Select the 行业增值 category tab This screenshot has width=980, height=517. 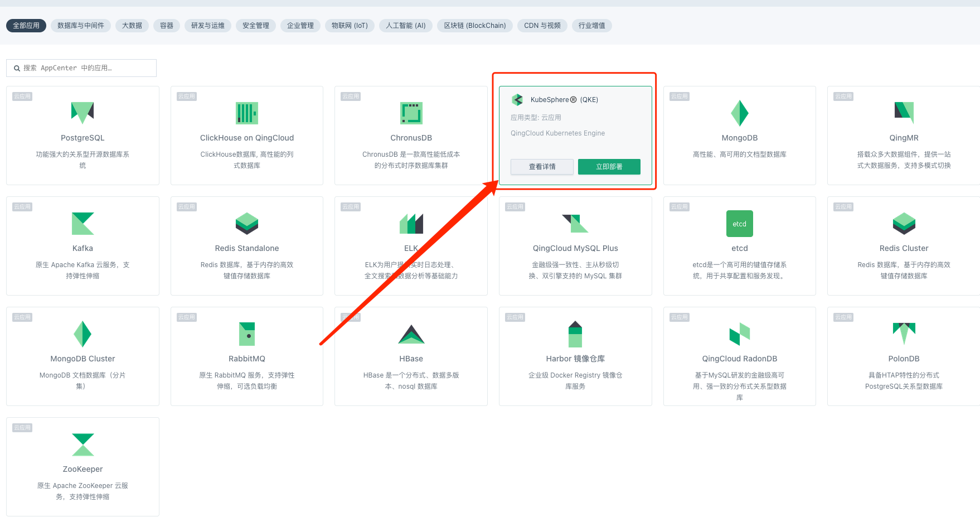point(592,26)
